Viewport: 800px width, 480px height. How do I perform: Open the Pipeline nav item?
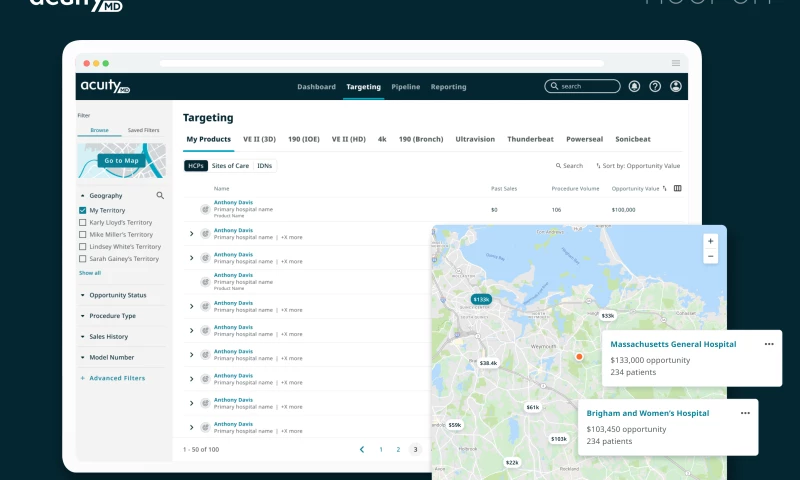pos(406,87)
